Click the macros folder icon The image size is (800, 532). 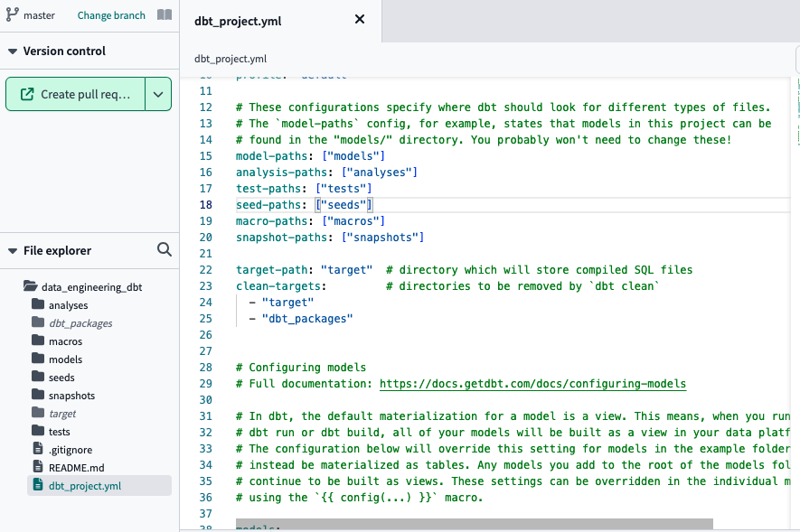(38, 341)
